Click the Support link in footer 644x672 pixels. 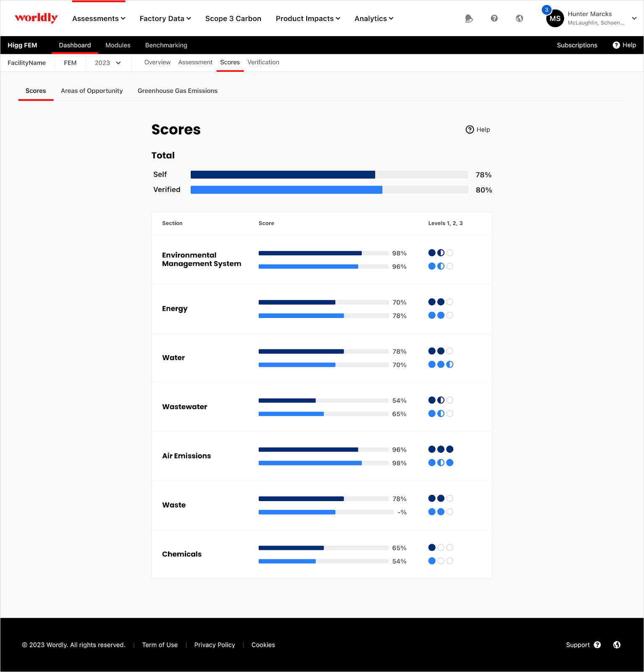point(578,645)
